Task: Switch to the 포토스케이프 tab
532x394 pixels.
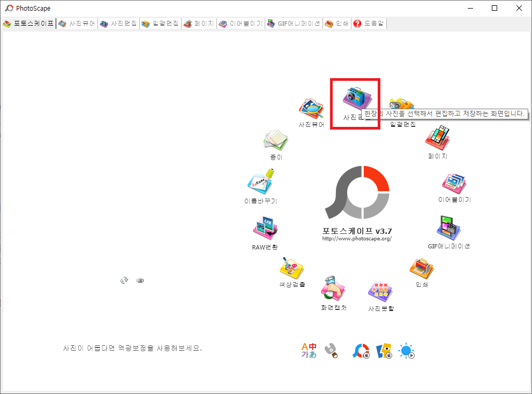Action: coord(28,24)
